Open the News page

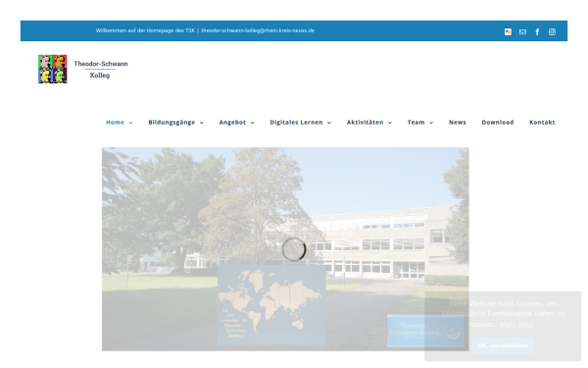click(x=458, y=123)
